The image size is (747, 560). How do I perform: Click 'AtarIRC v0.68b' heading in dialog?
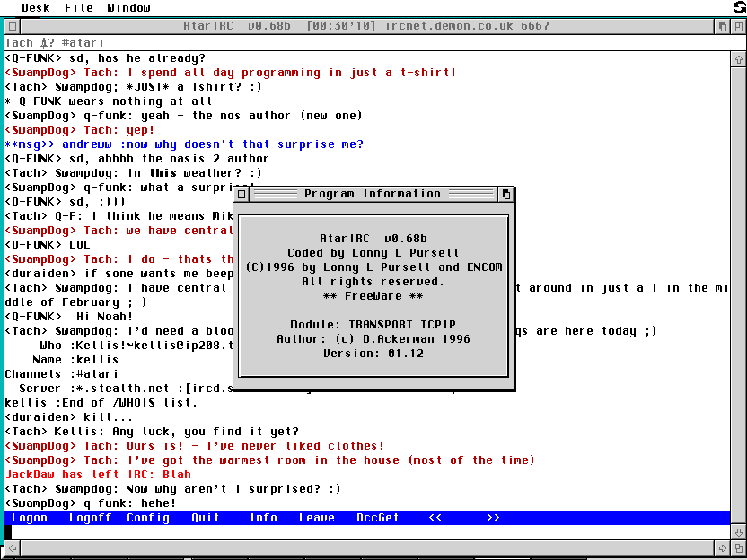click(x=373, y=239)
